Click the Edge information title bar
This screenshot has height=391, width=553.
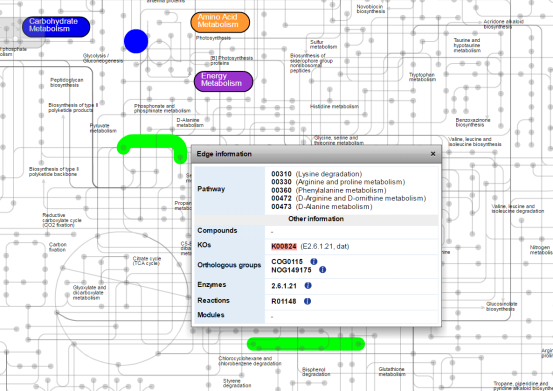[x=316, y=154]
